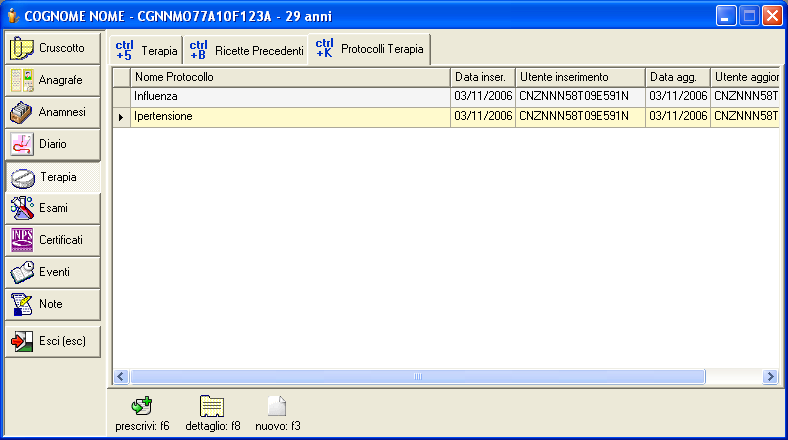Open the Esami lab tests section
Viewport: 788px width, 440px height.
point(53,208)
